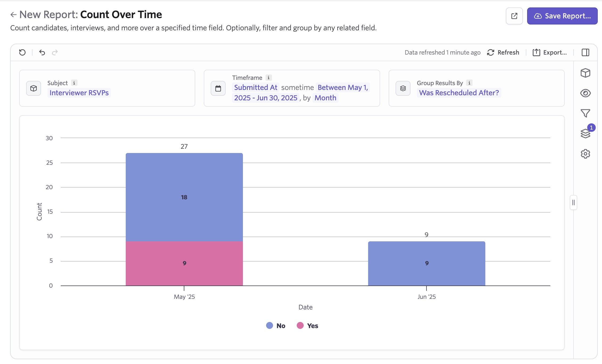Screen dimensions: 602x364
Task: Open the filter funnel icon
Action: 585,113
